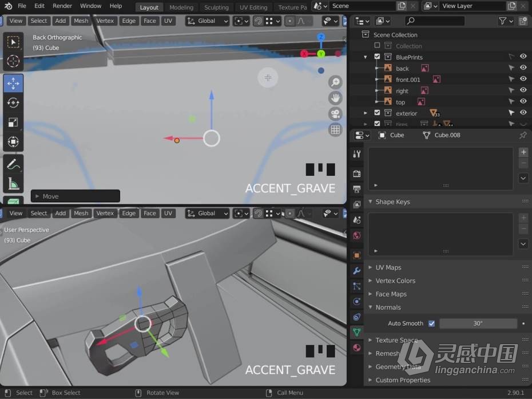Click the Cube.008 mesh data name
This screenshot has height=399, width=532.
pyautogui.click(x=447, y=135)
